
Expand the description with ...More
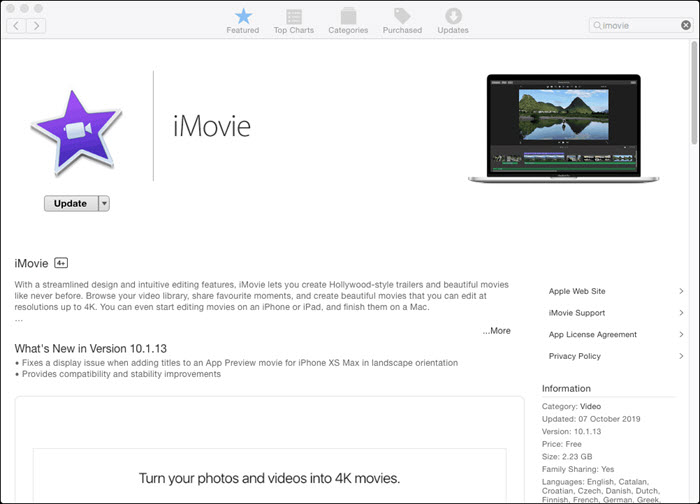496,331
